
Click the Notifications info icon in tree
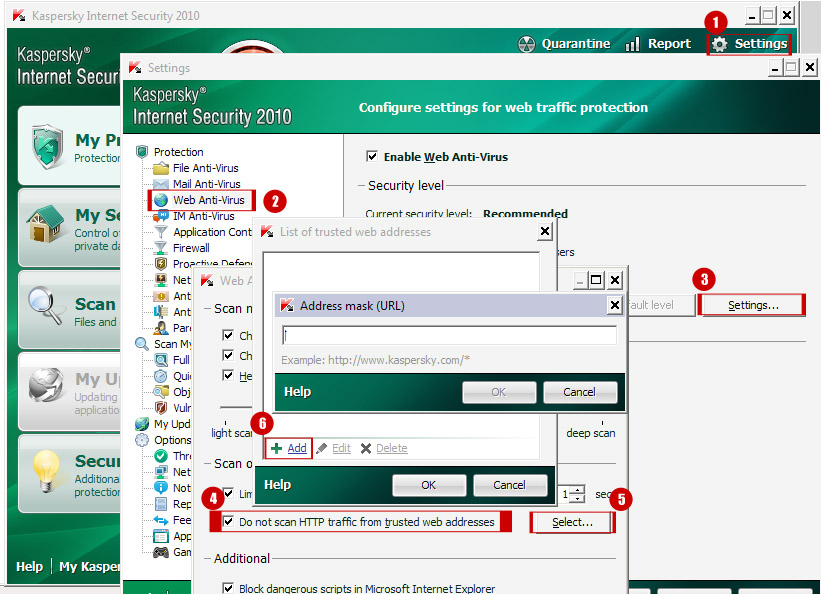161,488
